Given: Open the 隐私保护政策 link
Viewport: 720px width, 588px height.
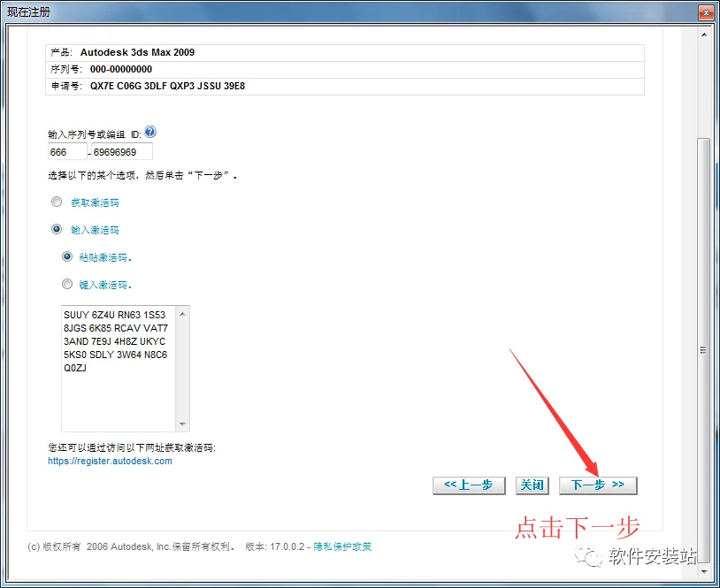Looking at the screenshot, I should tap(342, 546).
